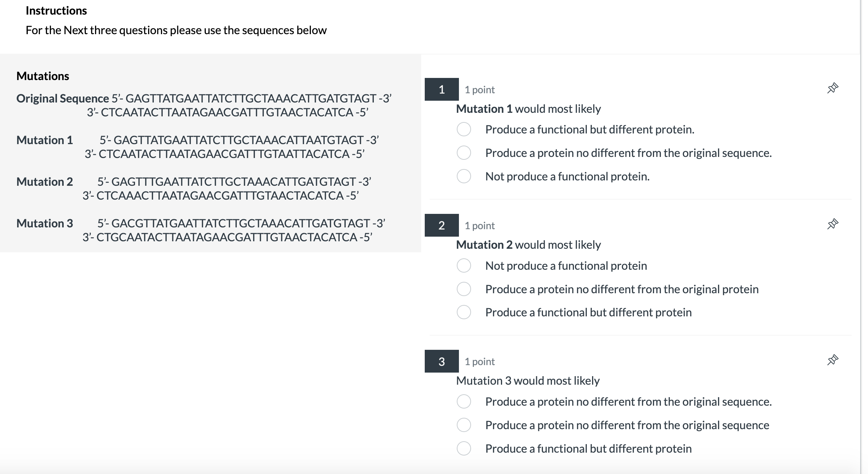Select 'Not produce a functional protein.' for Mutation 1
Image resolution: width=868 pixels, height=474 pixels.
tap(464, 176)
